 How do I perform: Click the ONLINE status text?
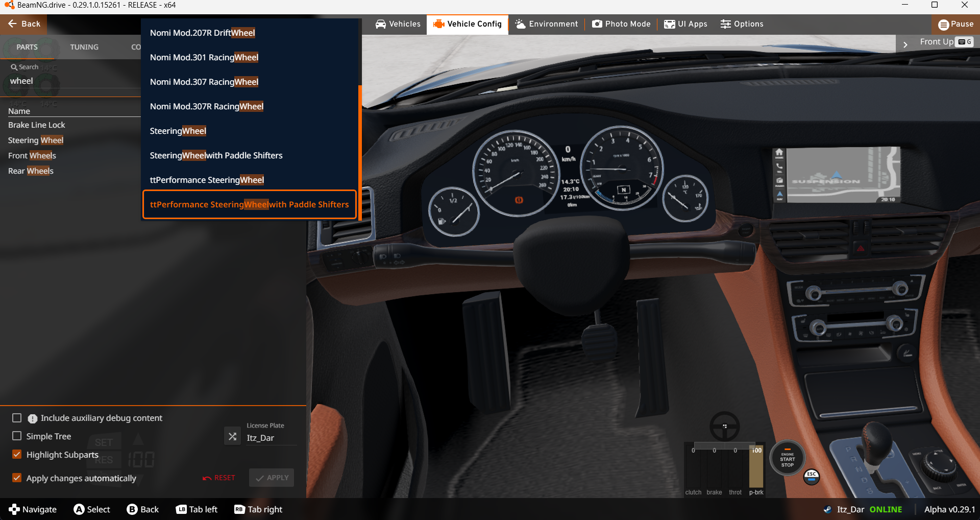[x=886, y=509]
